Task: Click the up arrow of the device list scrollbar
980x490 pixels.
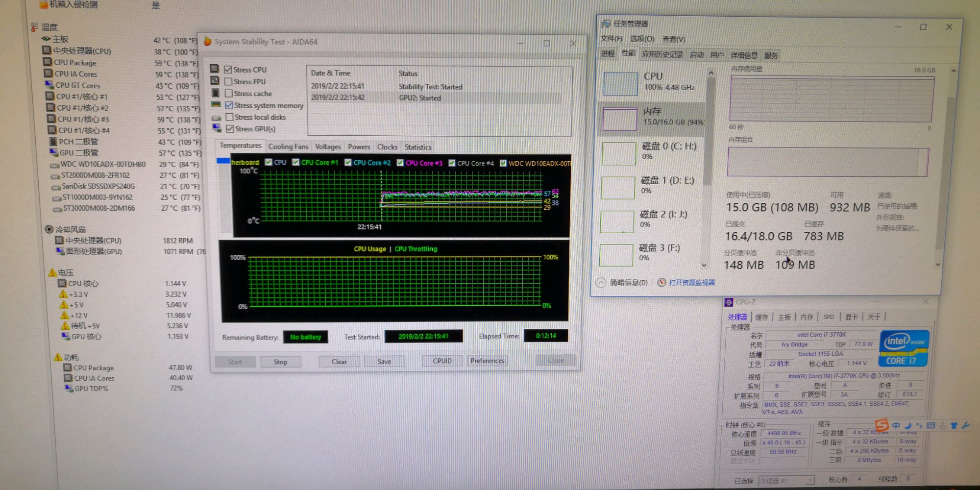Action: (x=710, y=73)
